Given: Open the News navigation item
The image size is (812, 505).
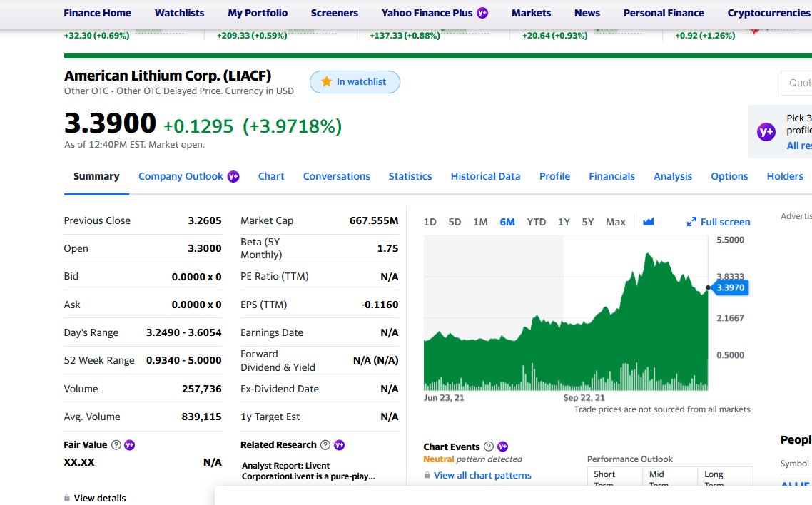Looking at the screenshot, I should [x=587, y=13].
